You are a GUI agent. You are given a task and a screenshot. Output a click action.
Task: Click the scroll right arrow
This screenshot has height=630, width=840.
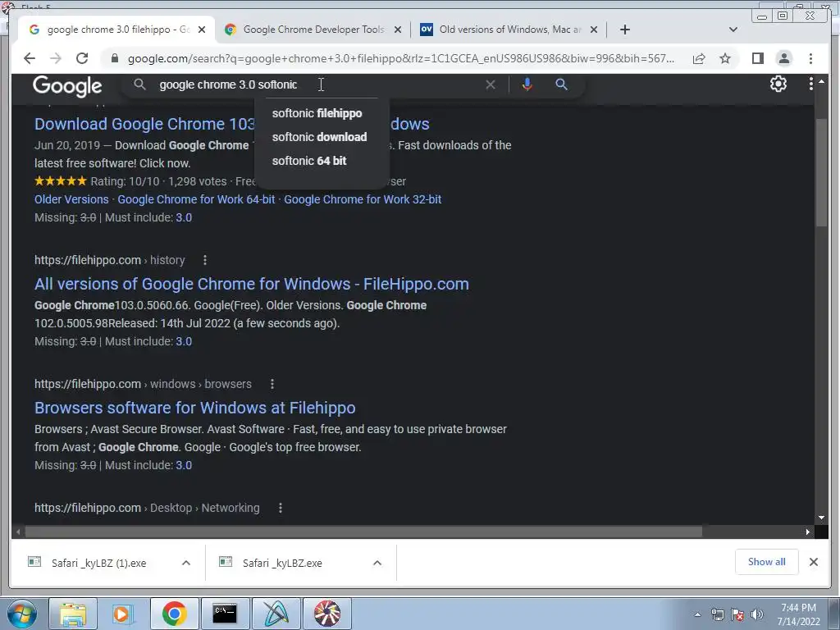pyautogui.click(x=808, y=532)
